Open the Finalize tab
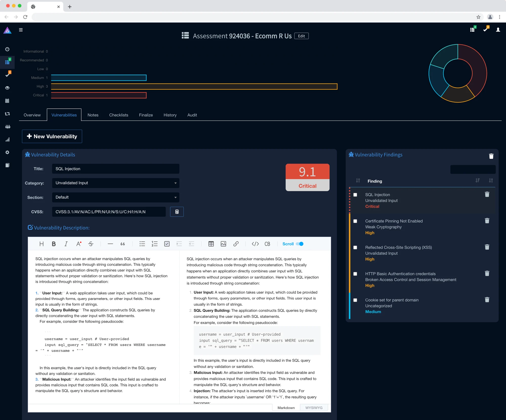 point(146,115)
